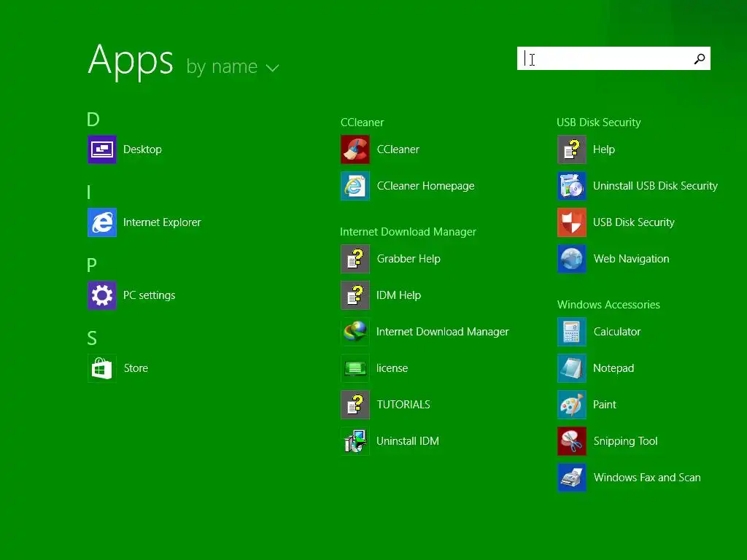747x560 pixels.
Task: Open CCleaner Homepage icon
Action: coord(355,186)
